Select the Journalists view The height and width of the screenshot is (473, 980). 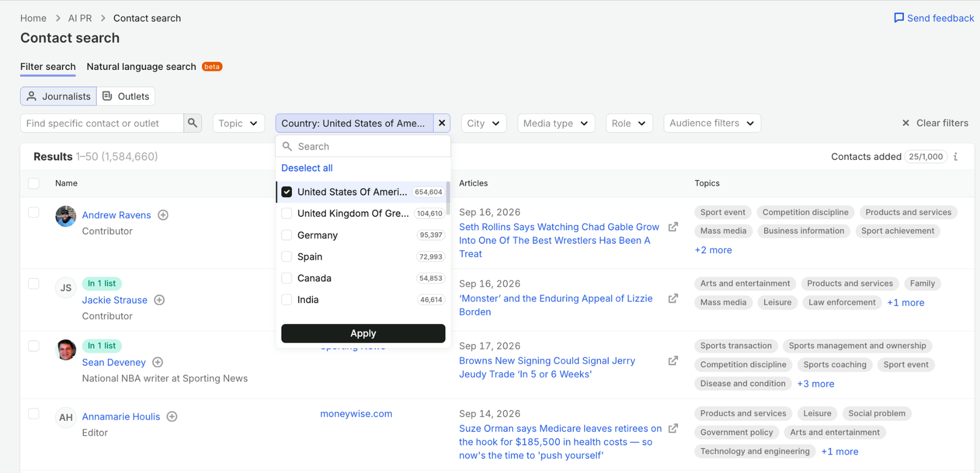(59, 96)
